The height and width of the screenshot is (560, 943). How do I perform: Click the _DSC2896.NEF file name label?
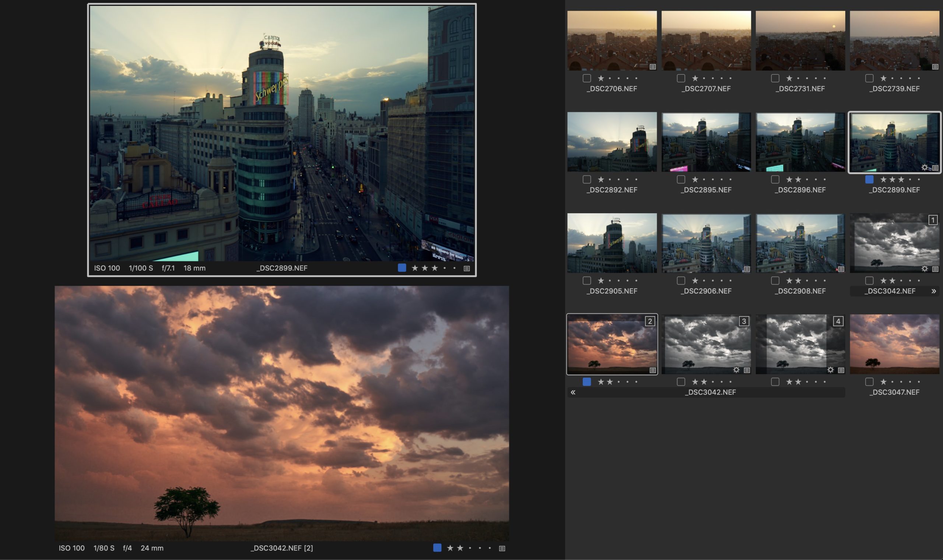[800, 190]
